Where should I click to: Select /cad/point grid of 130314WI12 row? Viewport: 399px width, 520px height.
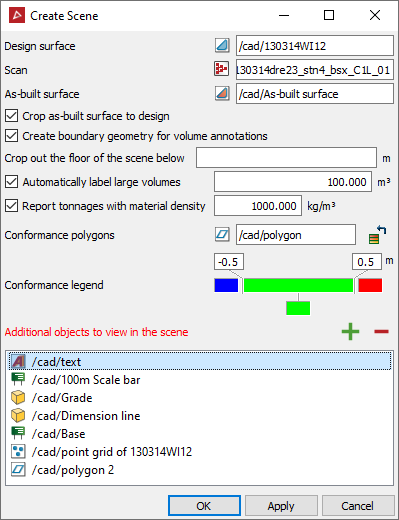pyautogui.click(x=200, y=452)
